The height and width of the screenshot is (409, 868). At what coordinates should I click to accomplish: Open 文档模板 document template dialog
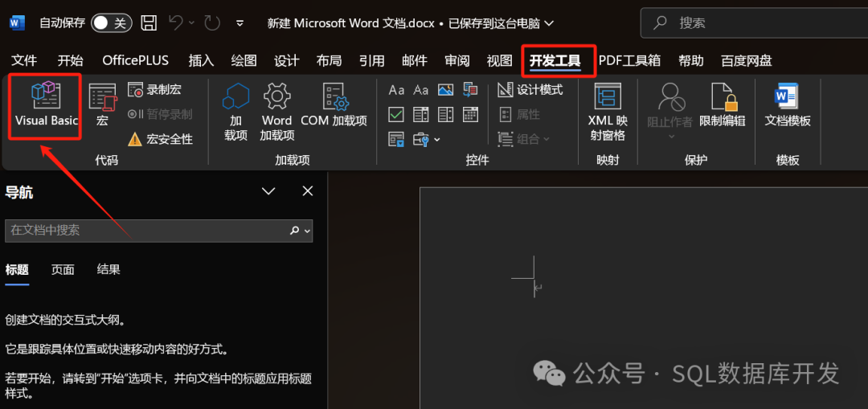[x=788, y=105]
